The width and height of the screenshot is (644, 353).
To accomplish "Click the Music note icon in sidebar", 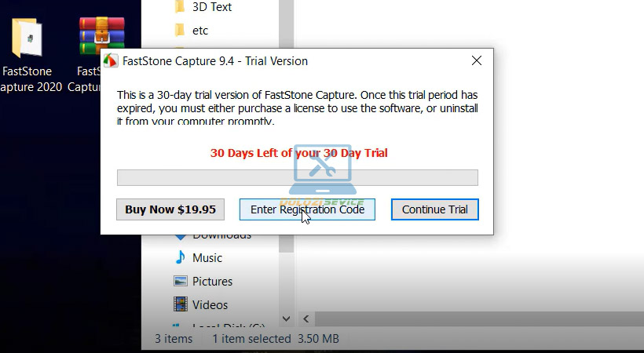I will point(181,257).
